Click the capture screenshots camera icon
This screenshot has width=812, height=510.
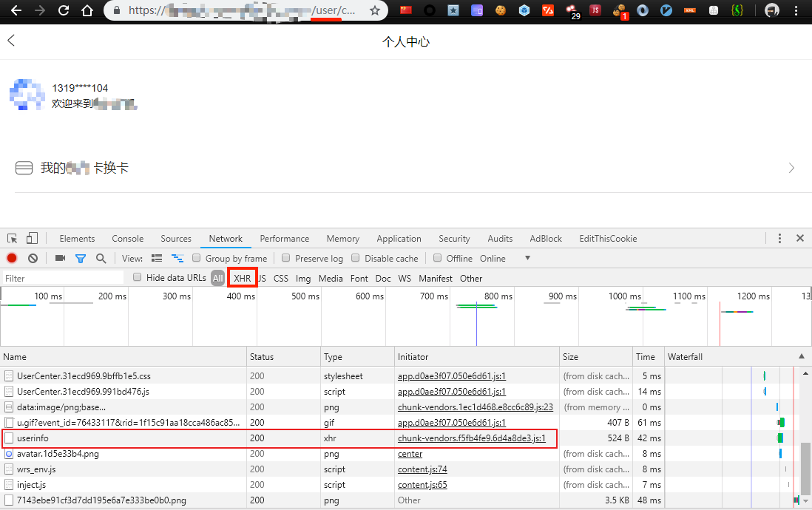tap(60, 258)
